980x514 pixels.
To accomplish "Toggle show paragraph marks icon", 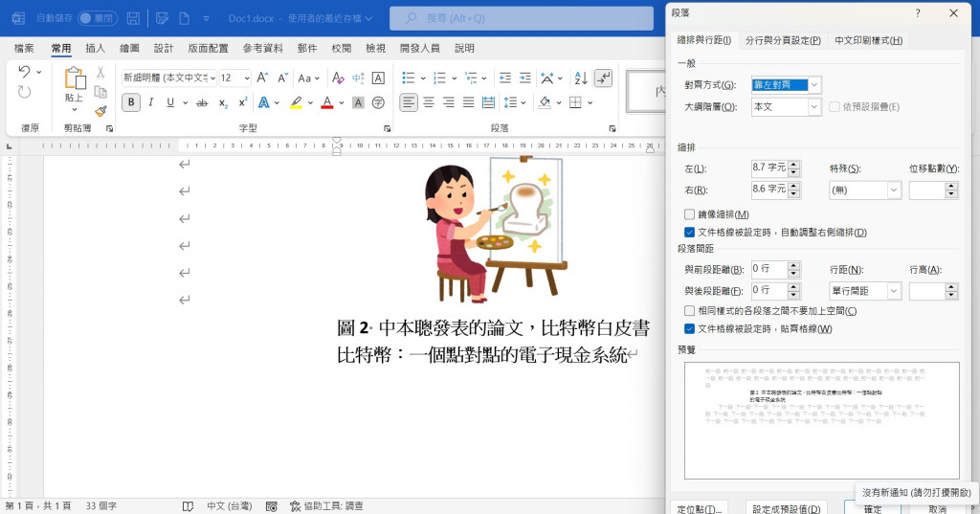I will coord(603,78).
